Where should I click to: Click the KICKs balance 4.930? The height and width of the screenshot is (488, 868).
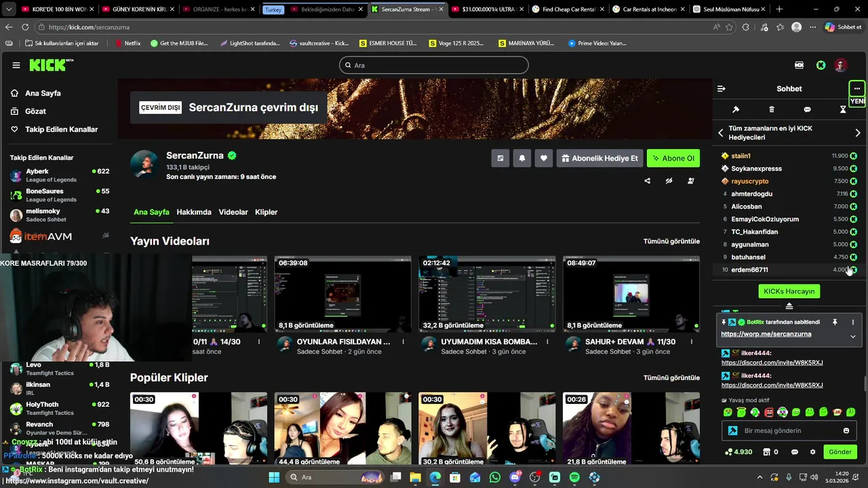(738, 452)
